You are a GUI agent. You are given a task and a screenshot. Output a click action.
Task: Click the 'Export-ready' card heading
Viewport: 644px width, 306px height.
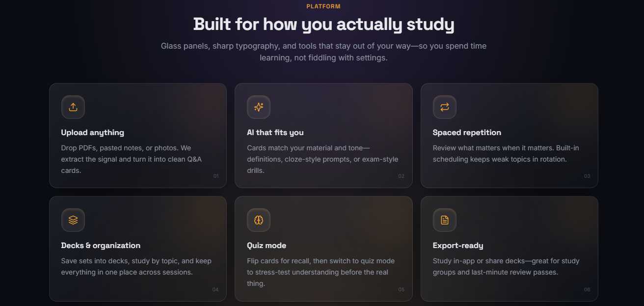458,246
